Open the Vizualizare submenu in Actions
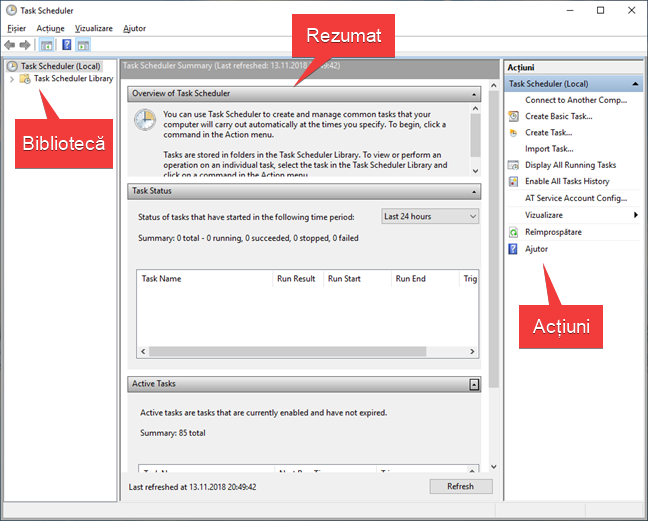The width and height of the screenshot is (648, 521). click(x=574, y=215)
